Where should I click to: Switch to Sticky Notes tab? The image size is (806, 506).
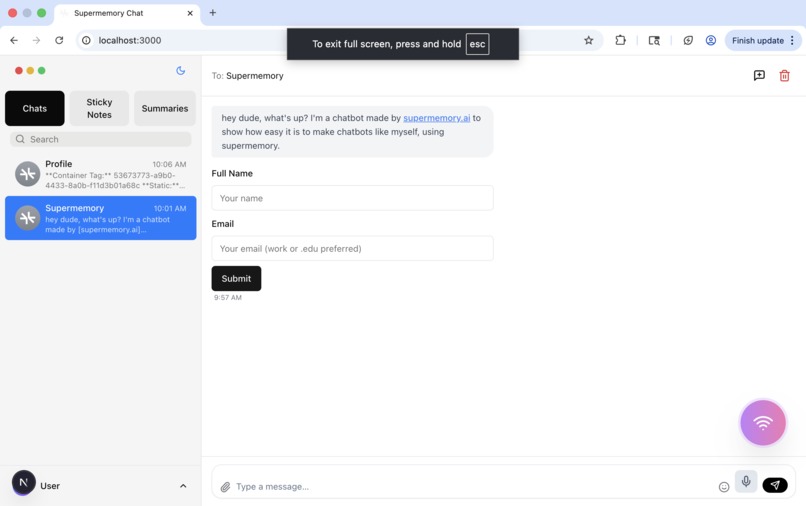tap(99, 109)
